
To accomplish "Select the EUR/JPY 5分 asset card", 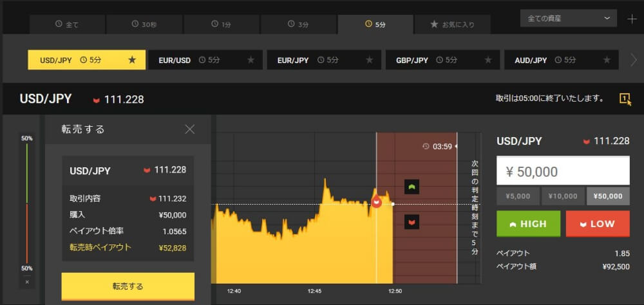I will click(x=324, y=60).
